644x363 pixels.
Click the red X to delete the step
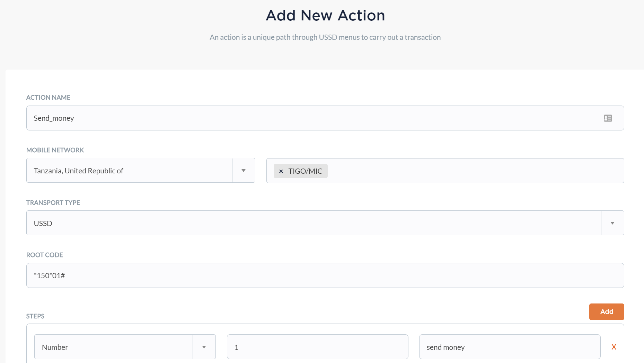[614, 347]
